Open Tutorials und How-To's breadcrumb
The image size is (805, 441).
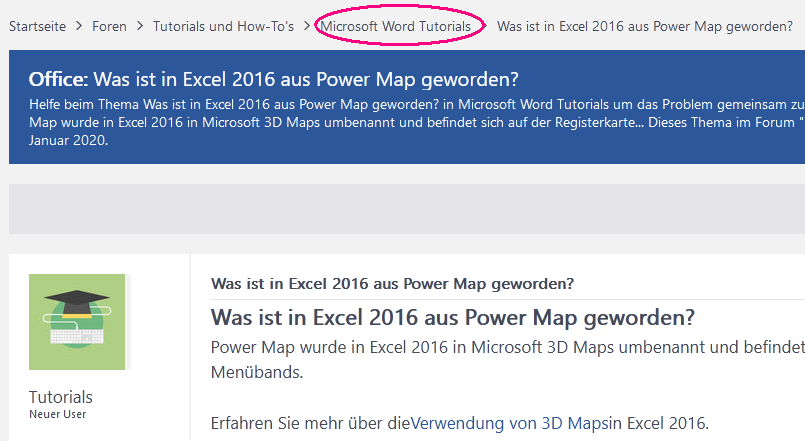pyautogui.click(x=223, y=26)
